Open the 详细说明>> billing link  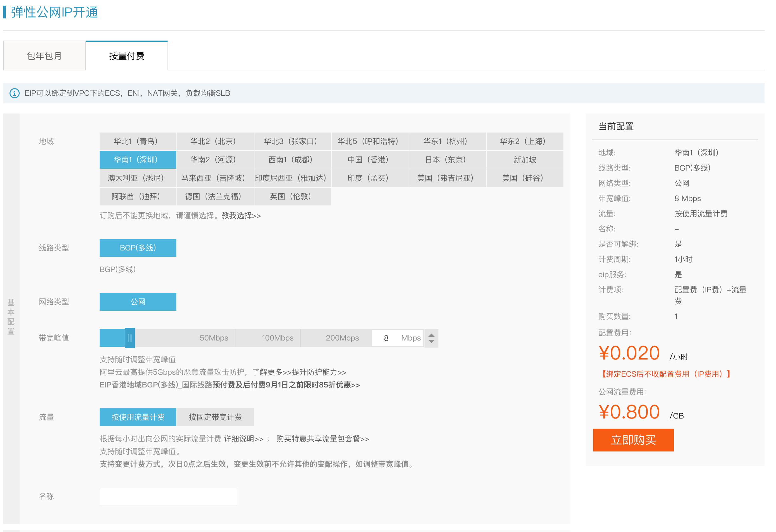pyautogui.click(x=244, y=439)
